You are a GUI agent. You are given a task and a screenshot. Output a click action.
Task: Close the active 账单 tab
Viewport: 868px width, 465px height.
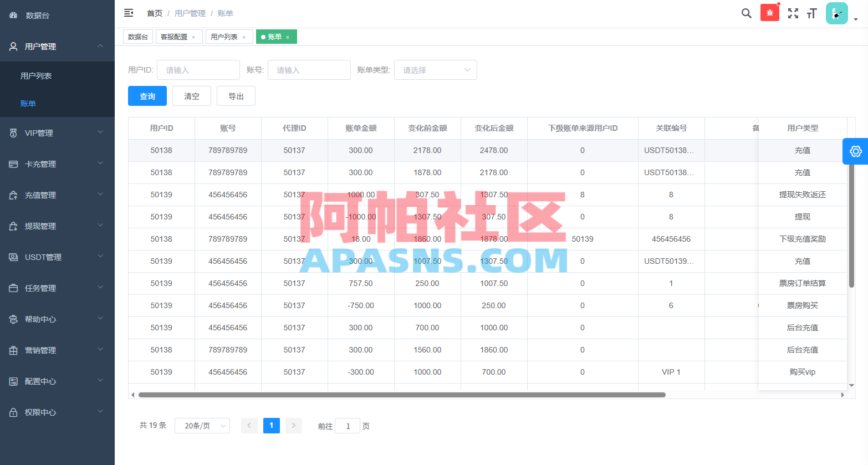(288, 37)
